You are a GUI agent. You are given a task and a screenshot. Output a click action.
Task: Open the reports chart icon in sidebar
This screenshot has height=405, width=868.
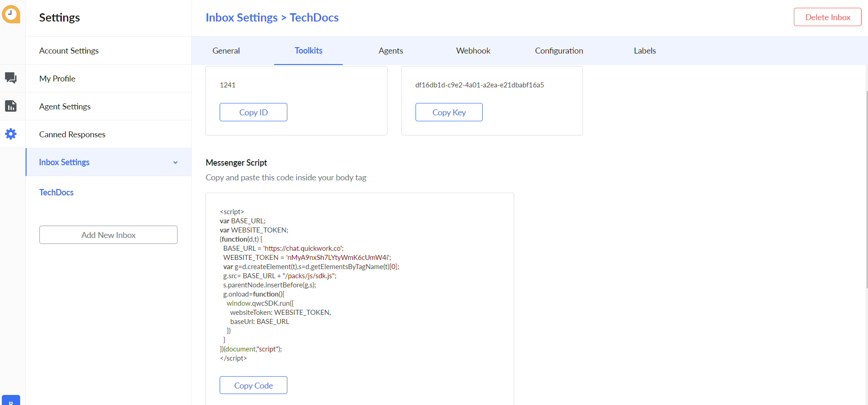point(11,106)
